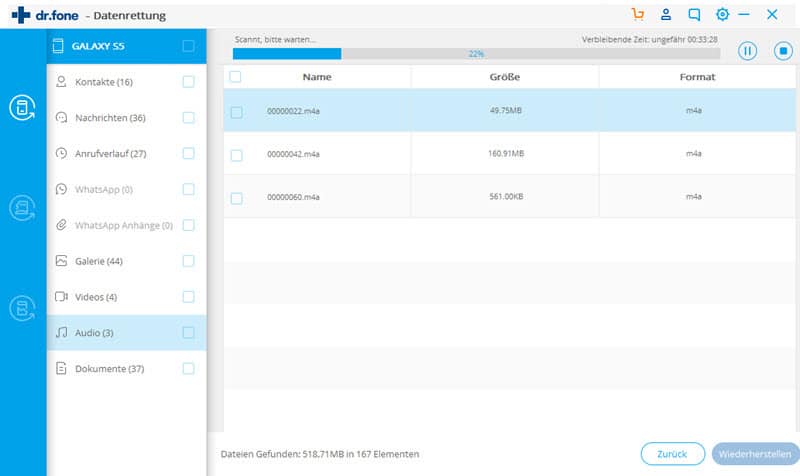Open the user account icon

click(x=666, y=15)
